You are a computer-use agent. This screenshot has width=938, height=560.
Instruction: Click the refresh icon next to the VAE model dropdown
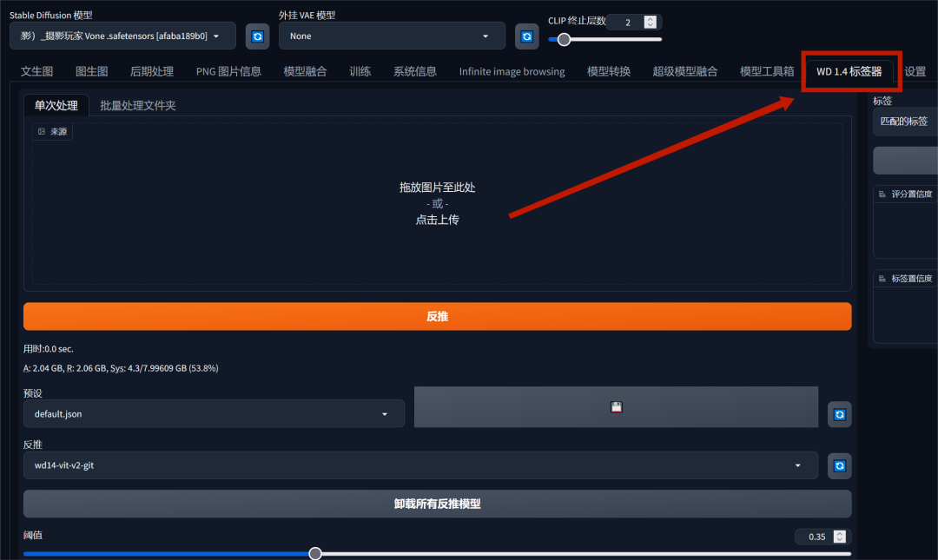tap(526, 36)
